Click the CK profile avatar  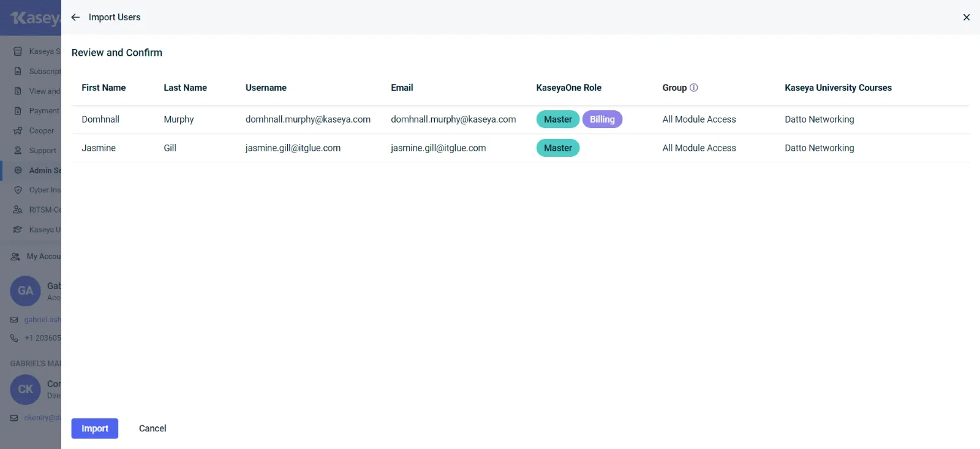point(25,390)
